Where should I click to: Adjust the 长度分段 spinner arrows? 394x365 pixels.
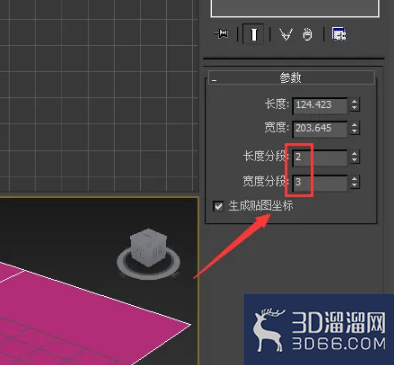(x=354, y=156)
